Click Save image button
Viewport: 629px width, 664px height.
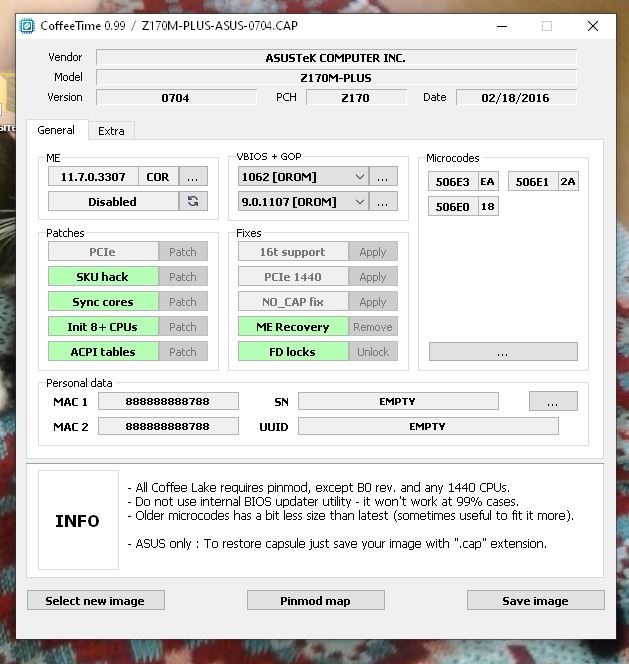[535, 600]
